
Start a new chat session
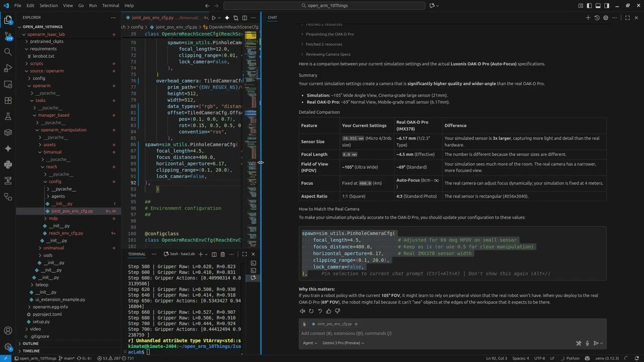tap(588, 18)
